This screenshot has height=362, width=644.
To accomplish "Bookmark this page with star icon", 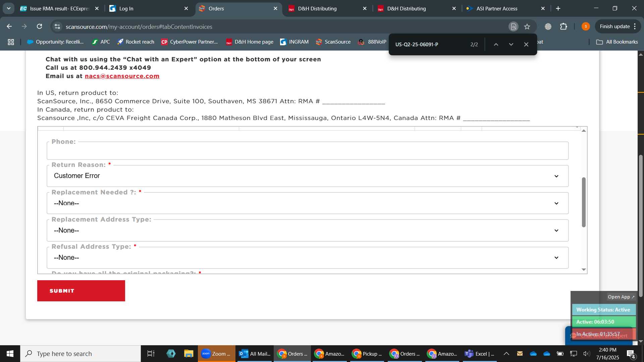I will tap(527, 26).
